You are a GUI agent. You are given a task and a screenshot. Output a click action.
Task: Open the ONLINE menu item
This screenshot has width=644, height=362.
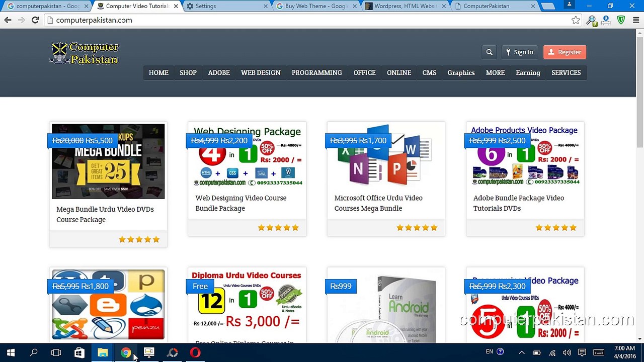coord(399,72)
